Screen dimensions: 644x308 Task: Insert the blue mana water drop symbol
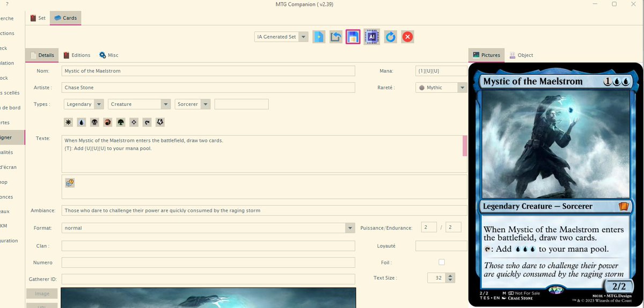coord(82,123)
